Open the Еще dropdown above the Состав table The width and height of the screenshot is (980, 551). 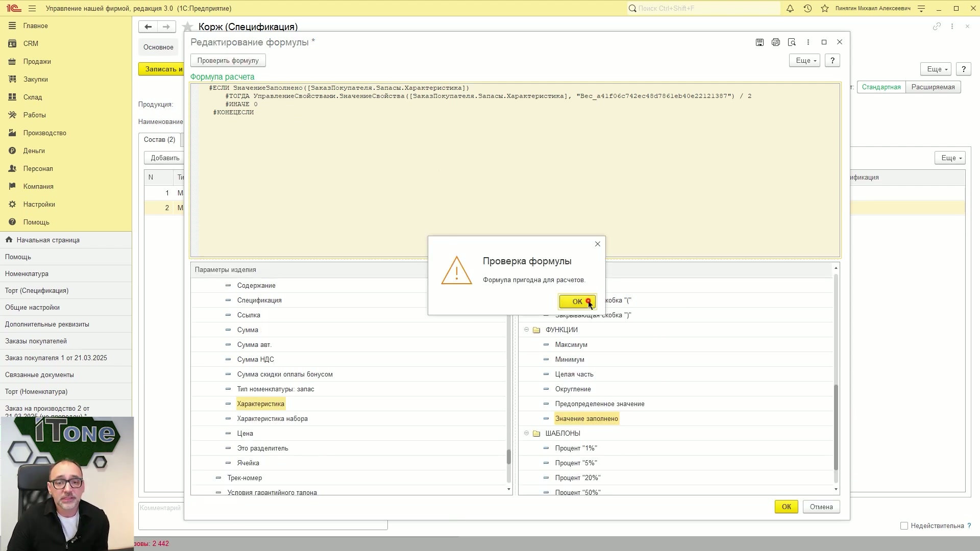(949, 158)
